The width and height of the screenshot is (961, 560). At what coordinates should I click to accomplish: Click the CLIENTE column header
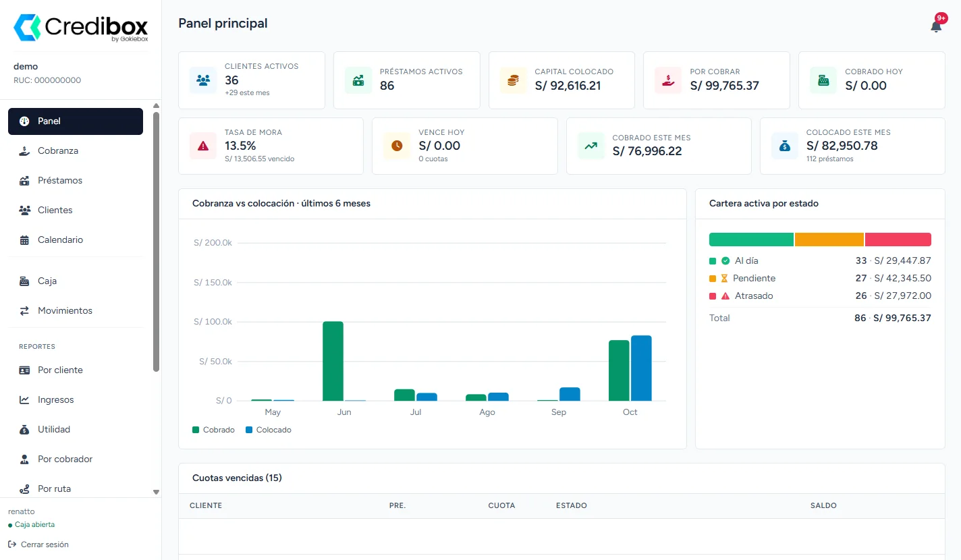pos(206,505)
